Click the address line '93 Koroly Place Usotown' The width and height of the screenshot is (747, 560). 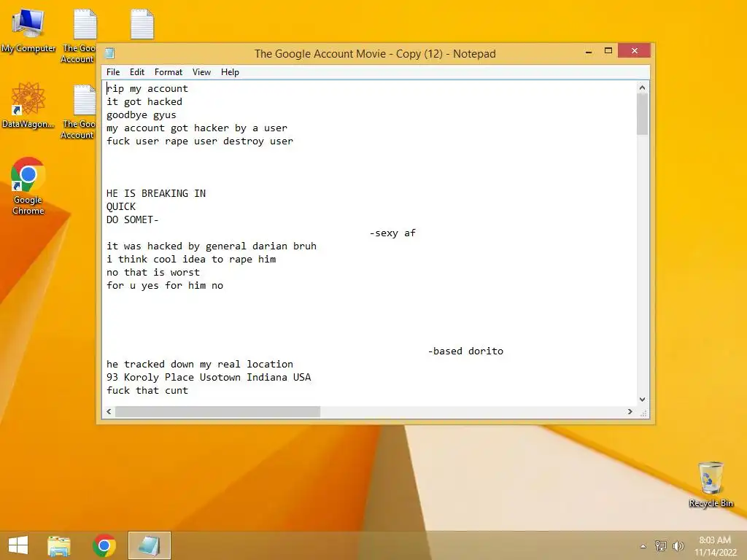click(174, 377)
